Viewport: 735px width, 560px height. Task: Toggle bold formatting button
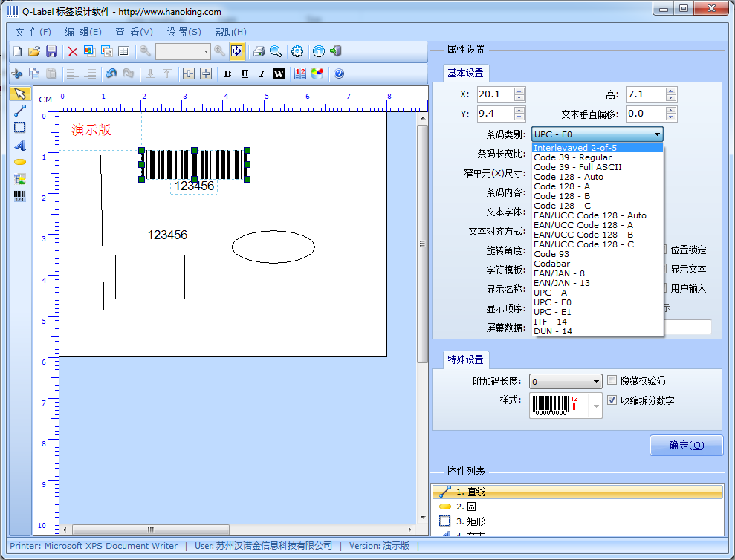[227, 74]
